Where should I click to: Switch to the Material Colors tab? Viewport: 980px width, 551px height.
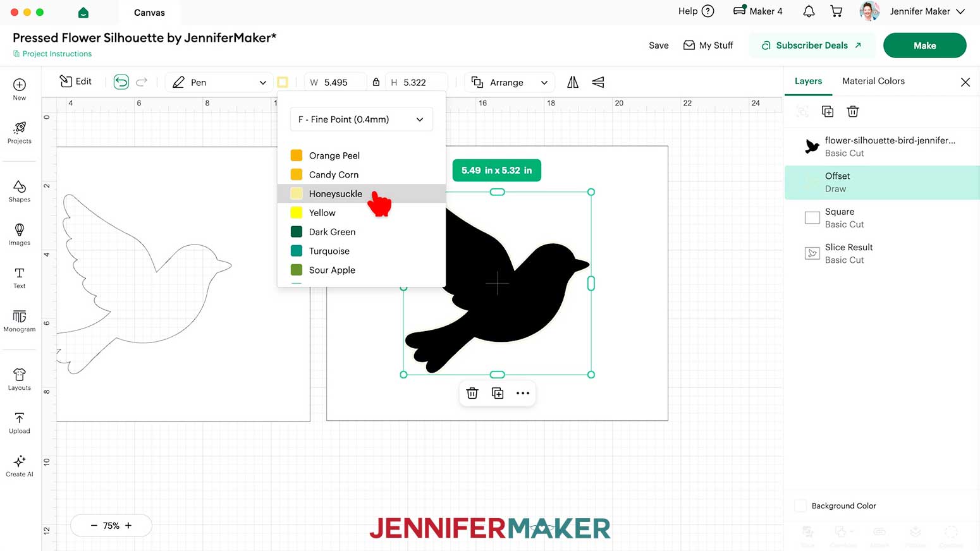tap(873, 81)
